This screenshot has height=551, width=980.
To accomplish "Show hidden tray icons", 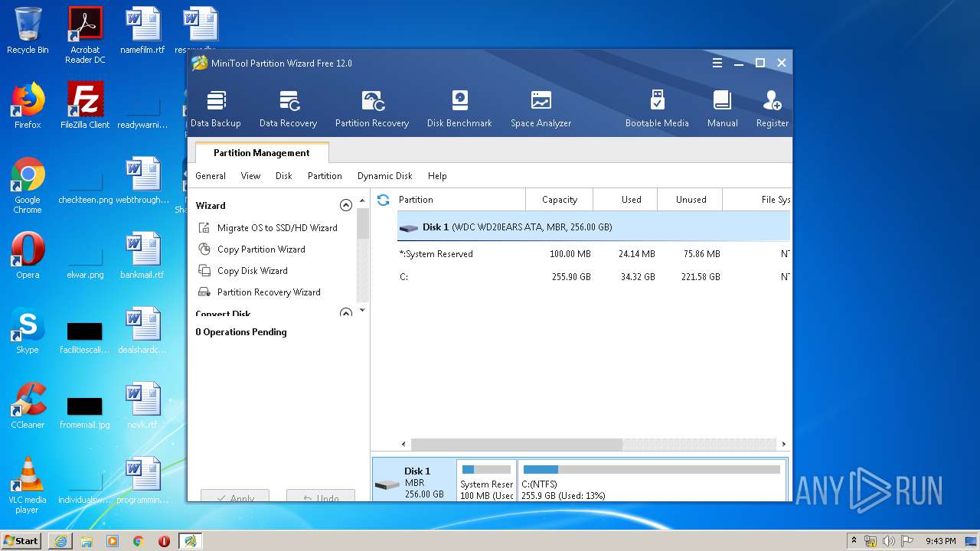I will click(854, 541).
